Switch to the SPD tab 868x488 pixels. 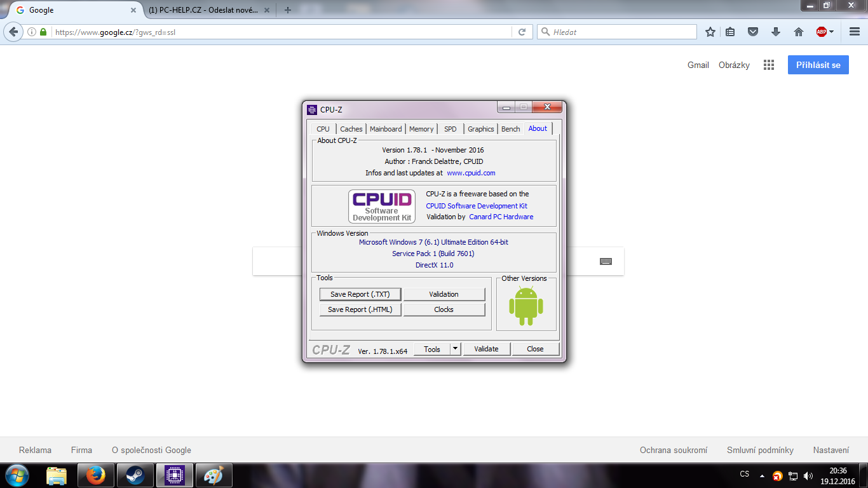pos(451,129)
